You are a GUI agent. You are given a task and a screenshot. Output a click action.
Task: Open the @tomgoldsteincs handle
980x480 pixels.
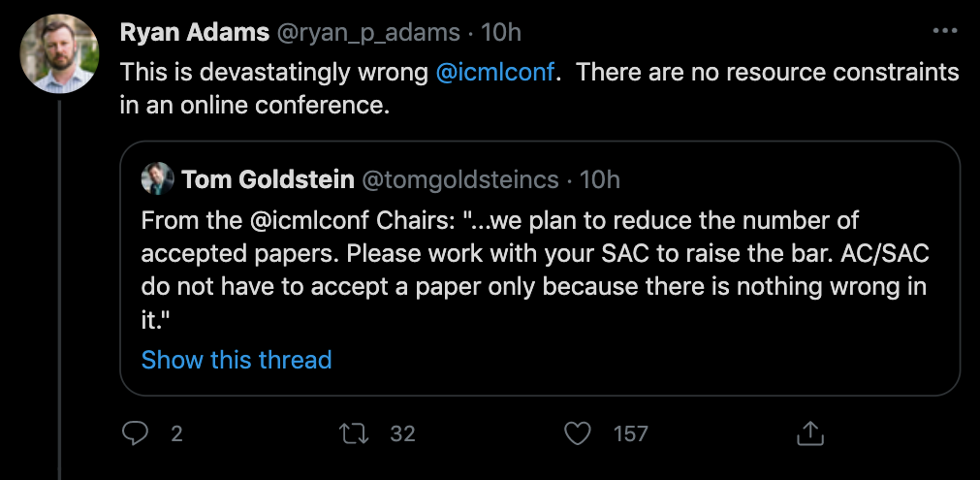[460, 180]
